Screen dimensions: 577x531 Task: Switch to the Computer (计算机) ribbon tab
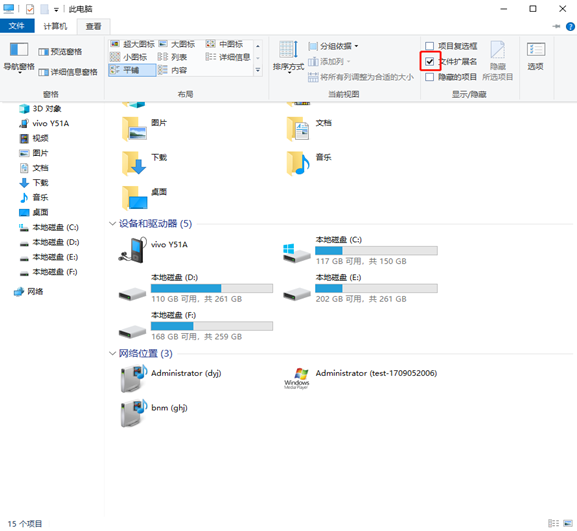pos(55,26)
